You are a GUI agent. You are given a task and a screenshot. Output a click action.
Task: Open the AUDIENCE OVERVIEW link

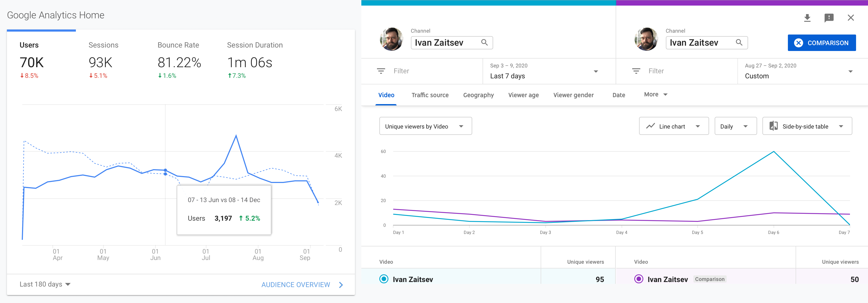point(296,285)
